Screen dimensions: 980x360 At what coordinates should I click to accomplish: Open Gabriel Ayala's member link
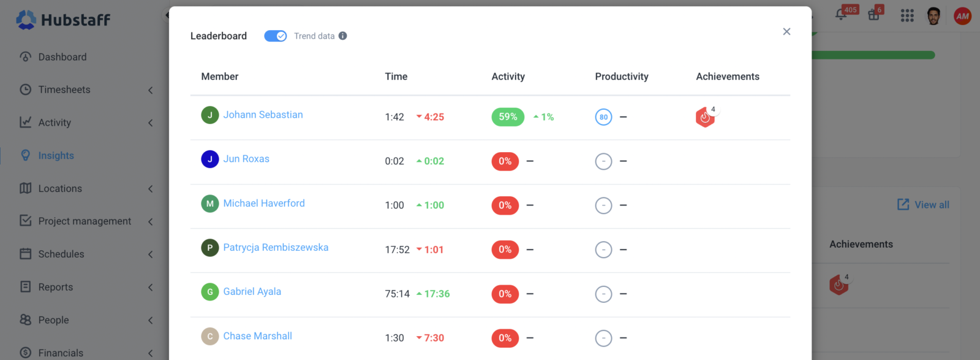pos(252,291)
